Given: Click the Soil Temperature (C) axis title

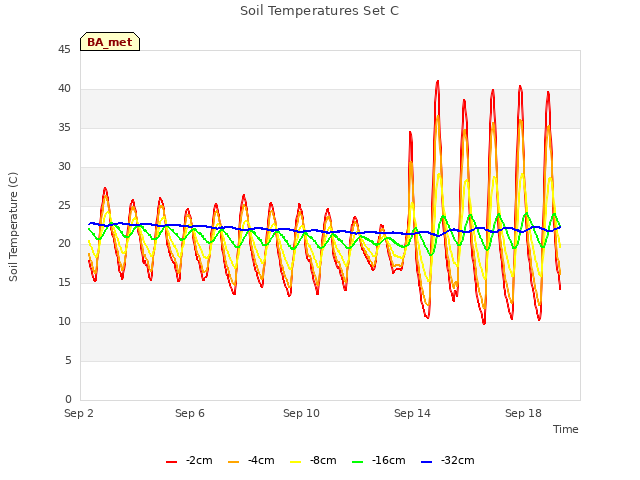Looking at the screenshot, I should (x=13, y=227).
